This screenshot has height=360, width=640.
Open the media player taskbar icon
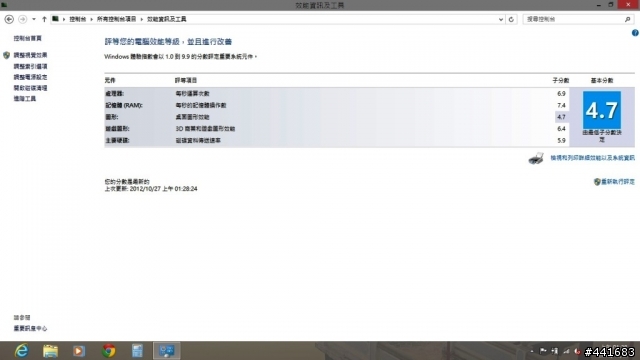[x=79, y=351]
